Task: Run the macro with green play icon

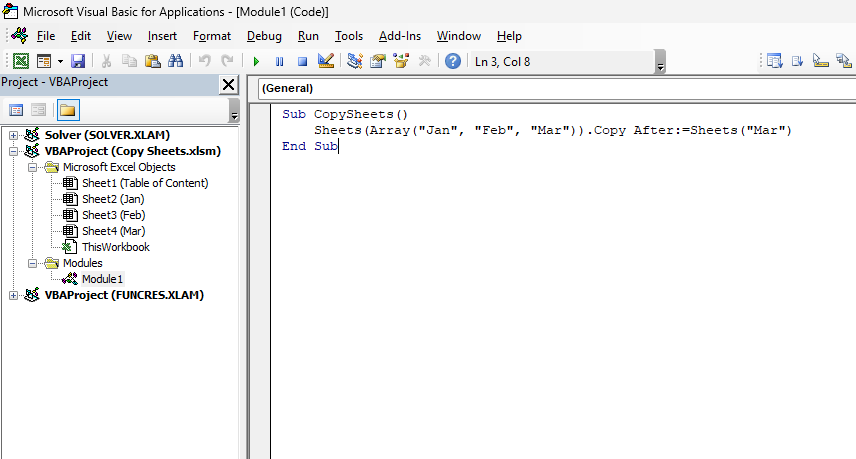Action: click(256, 61)
